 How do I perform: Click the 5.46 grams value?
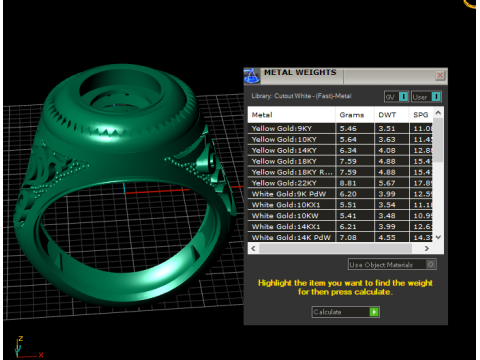pos(348,128)
